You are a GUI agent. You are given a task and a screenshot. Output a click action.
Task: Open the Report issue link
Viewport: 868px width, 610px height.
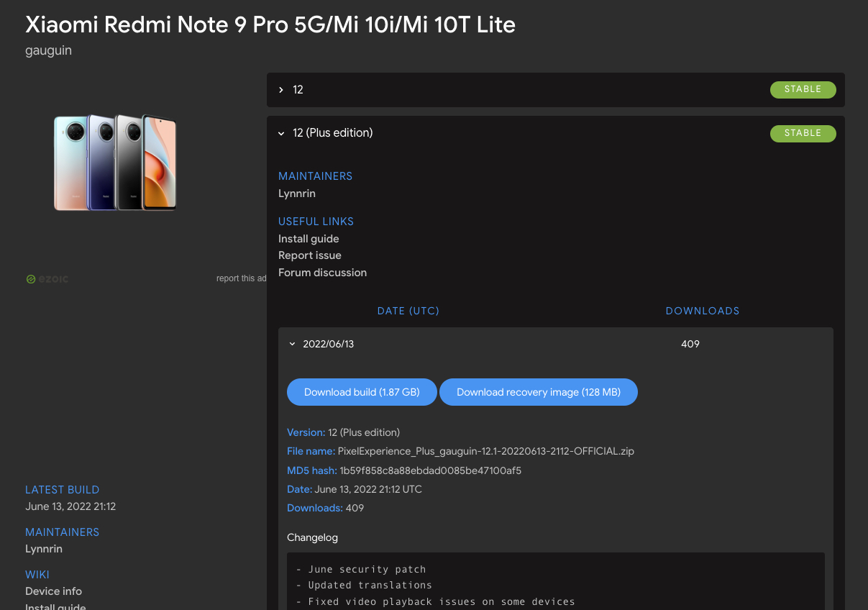[x=310, y=255]
